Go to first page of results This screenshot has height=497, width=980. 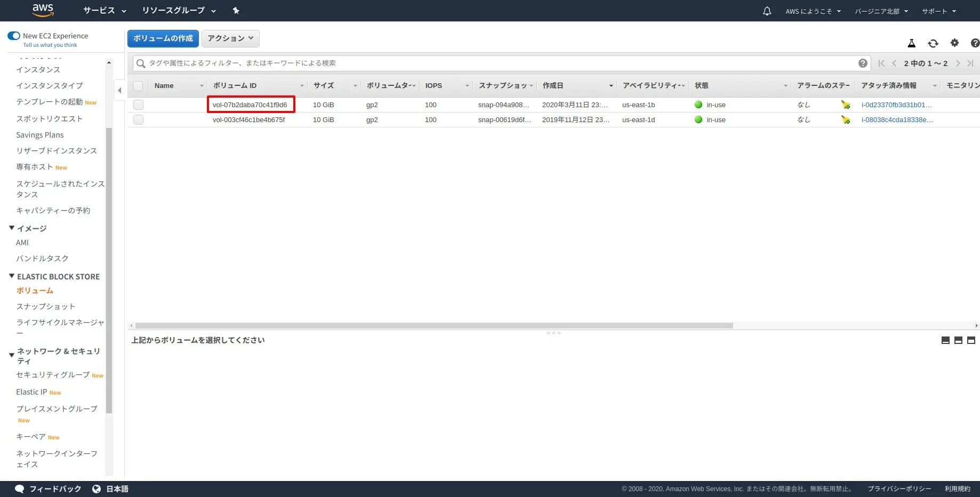pyautogui.click(x=881, y=63)
